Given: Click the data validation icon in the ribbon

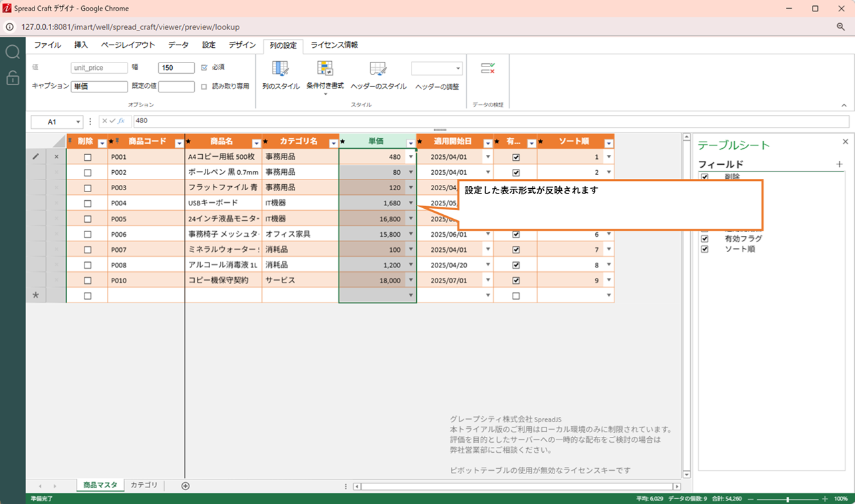Looking at the screenshot, I should 488,68.
